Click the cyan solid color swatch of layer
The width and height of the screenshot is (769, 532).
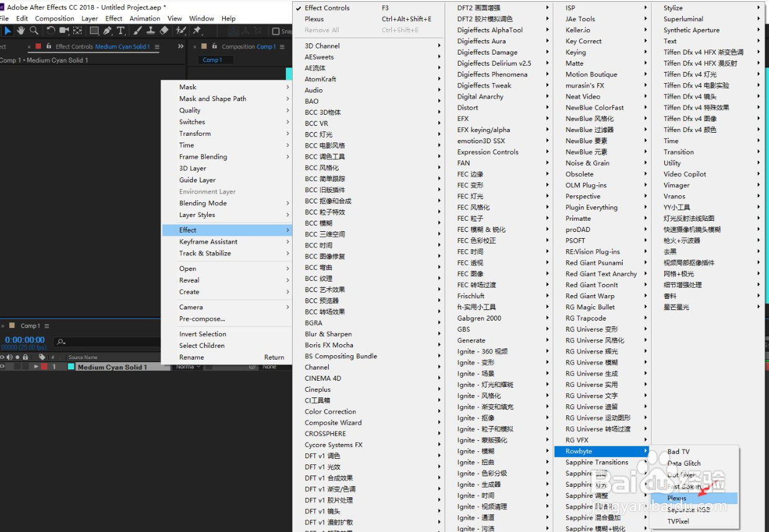coord(71,367)
